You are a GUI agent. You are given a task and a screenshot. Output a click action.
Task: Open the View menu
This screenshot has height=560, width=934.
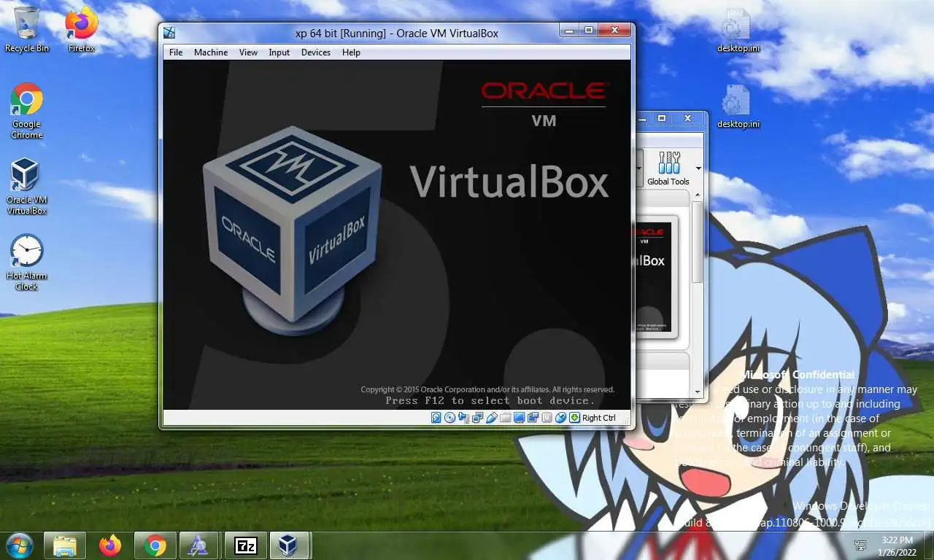pos(248,52)
